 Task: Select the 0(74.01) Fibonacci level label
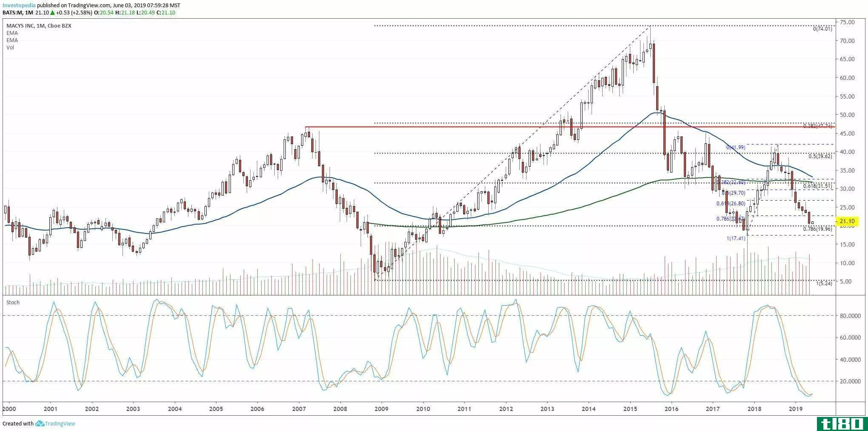(822, 29)
